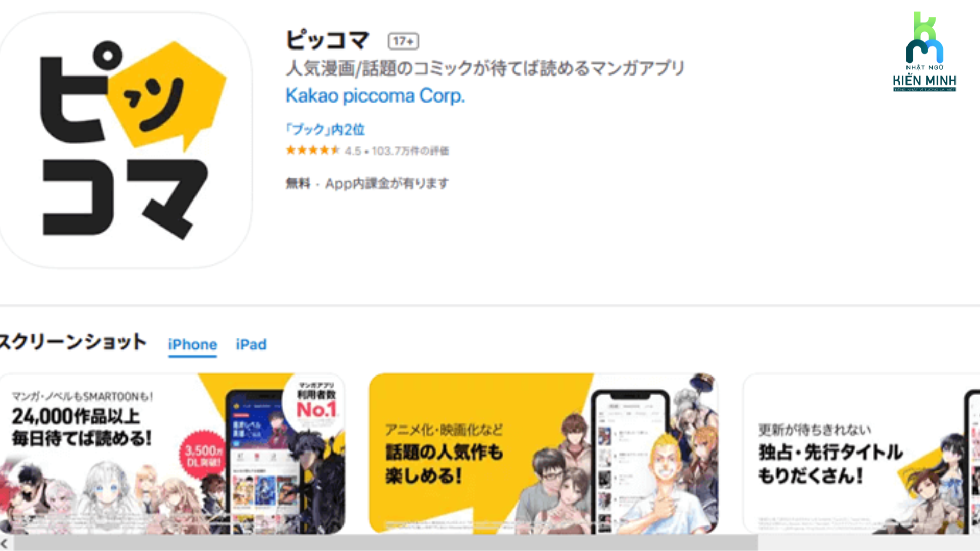This screenshot has height=551, width=980.
Task: Click the ピッコマ app title
Action: coord(327,40)
